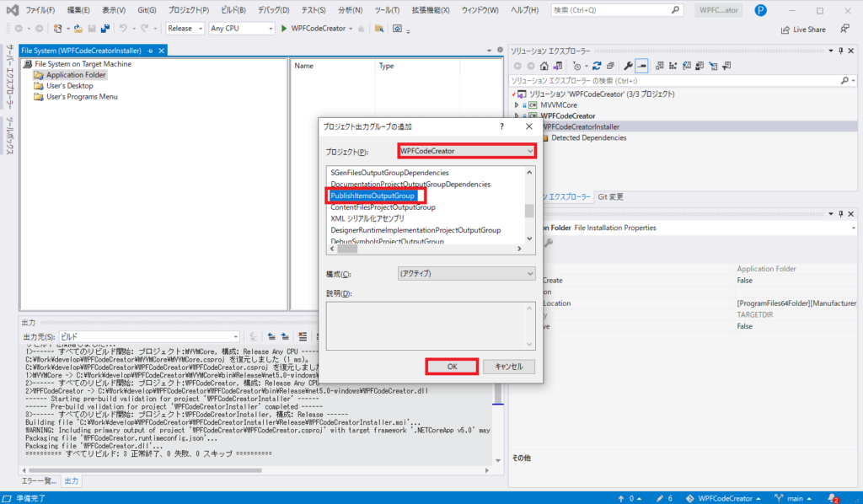
Task: Open the main branch selector in status bar
Action: 793,498
